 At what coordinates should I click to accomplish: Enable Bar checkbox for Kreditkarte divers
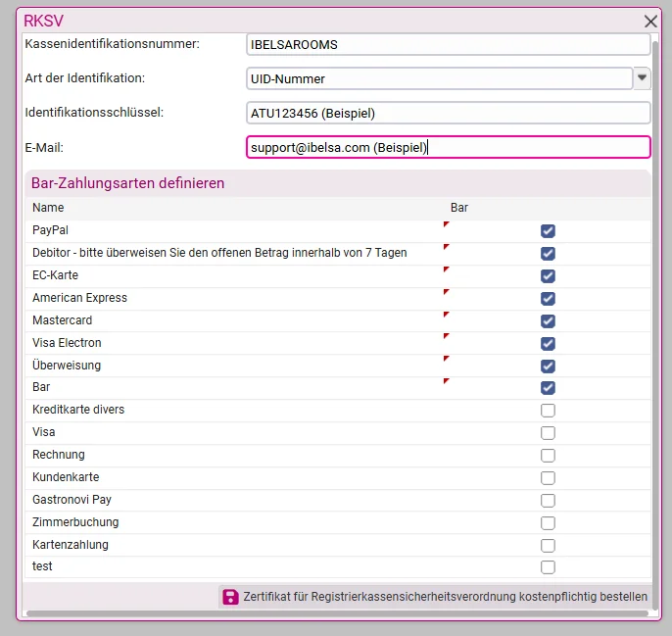pos(548,411)
